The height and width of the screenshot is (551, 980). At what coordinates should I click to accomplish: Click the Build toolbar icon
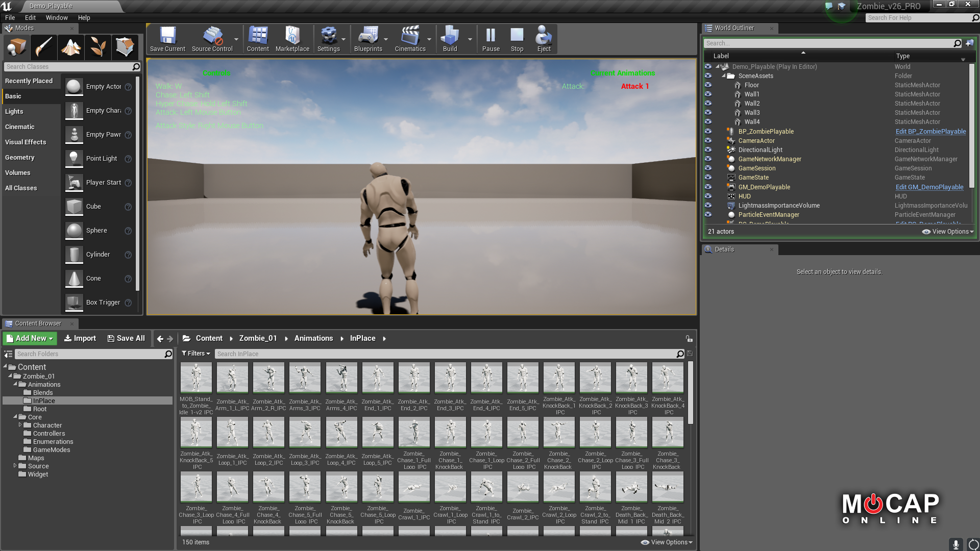[450, 38]
